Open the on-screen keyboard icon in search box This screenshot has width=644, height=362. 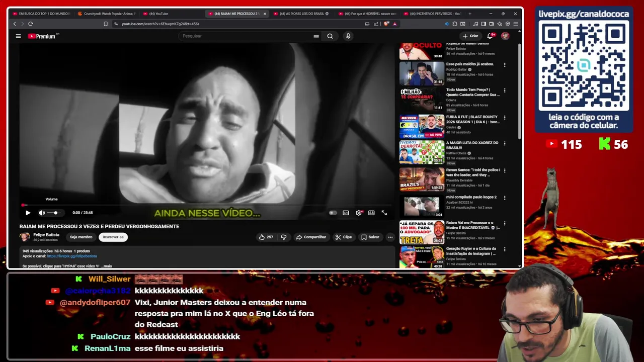click(316, 36)
